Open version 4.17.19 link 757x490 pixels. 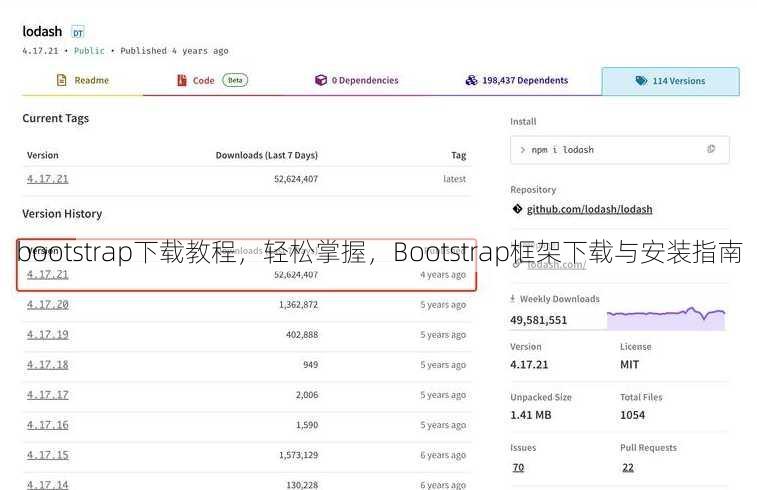click(47, 334)
